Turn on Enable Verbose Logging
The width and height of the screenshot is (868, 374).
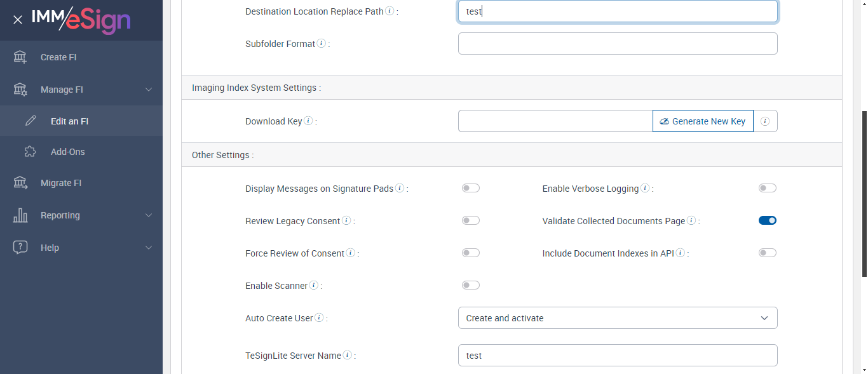[x=768, y=188]
